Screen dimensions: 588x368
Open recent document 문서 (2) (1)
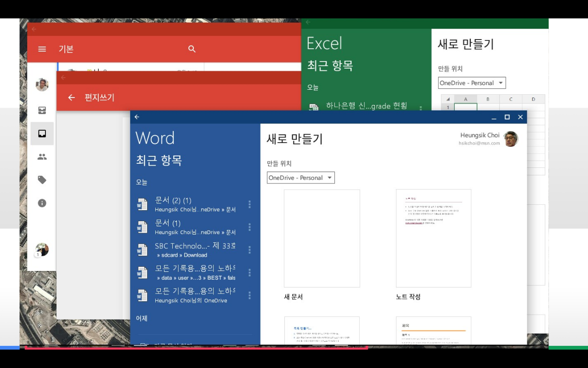point(195,204)
